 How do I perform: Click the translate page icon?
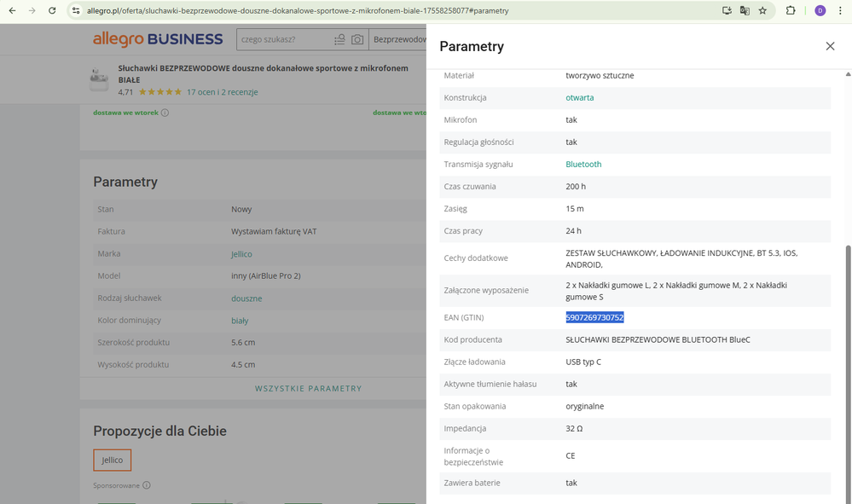tap(745, 11)
